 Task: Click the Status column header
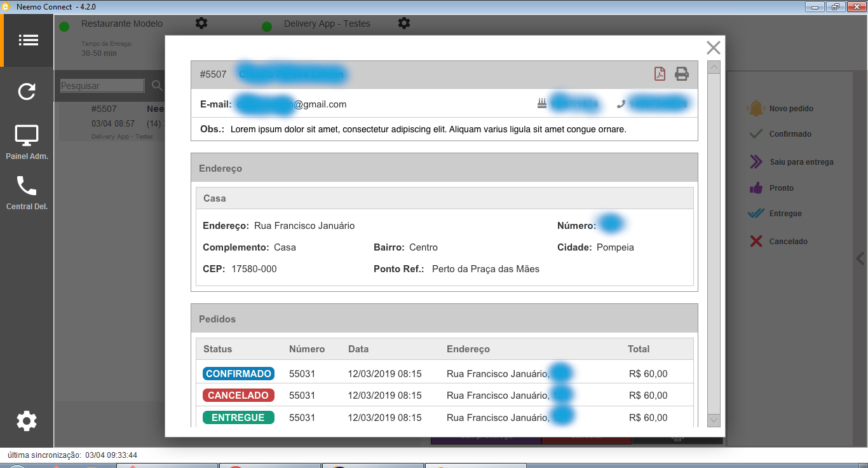pyautogui.click(x=218, y=349)
